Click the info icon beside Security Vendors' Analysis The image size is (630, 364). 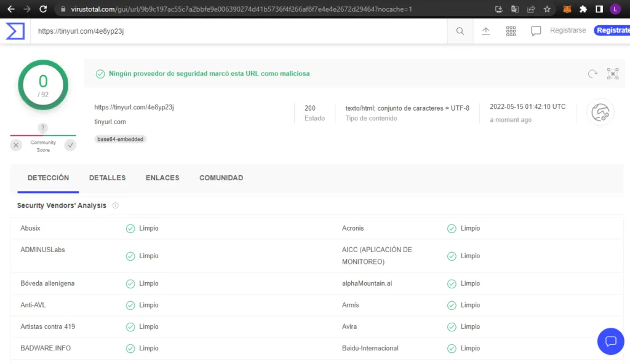115,205
